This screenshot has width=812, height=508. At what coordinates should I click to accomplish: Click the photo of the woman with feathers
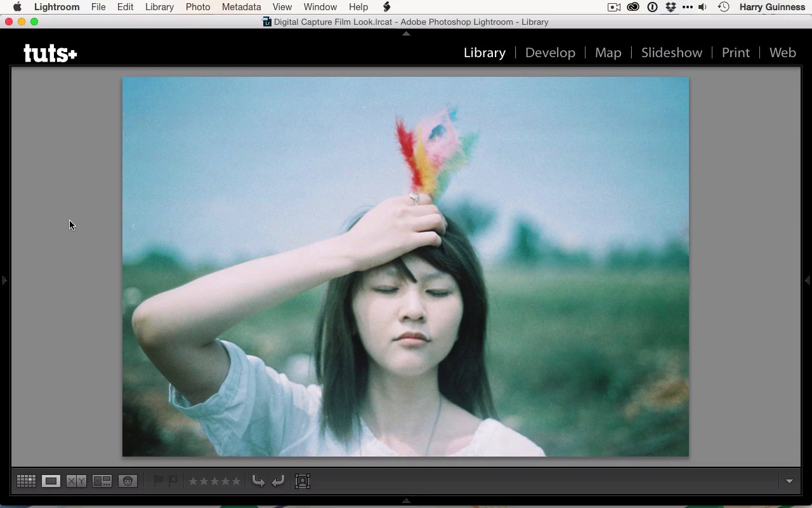[x=405, y=267]
